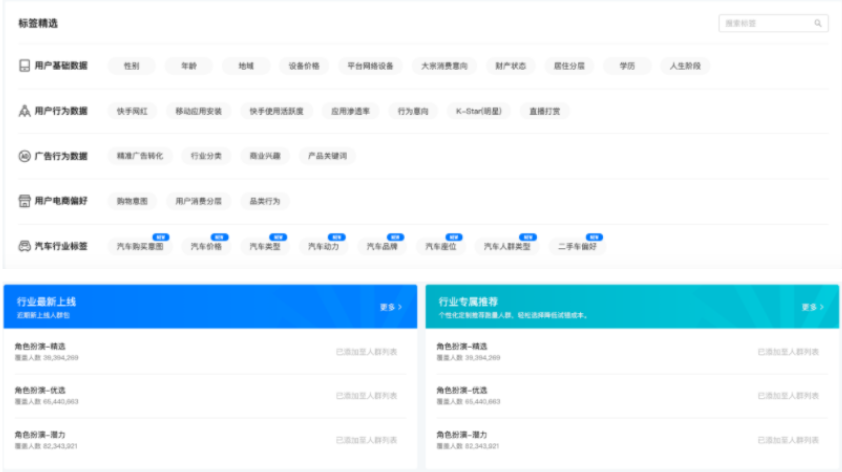Click the 用户电商偏好 shop icon
Image resolution: width=842 pixels, height=472 pixels.
(24, 201)
